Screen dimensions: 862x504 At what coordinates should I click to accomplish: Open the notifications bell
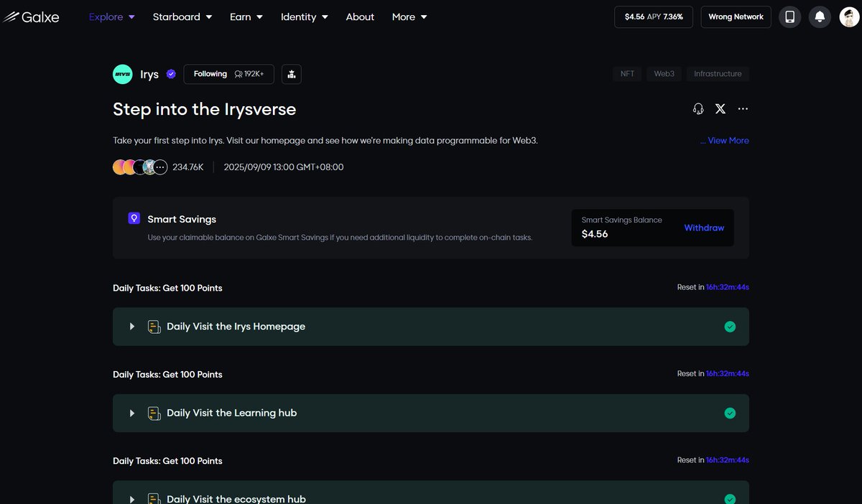(x=820, y=17)
